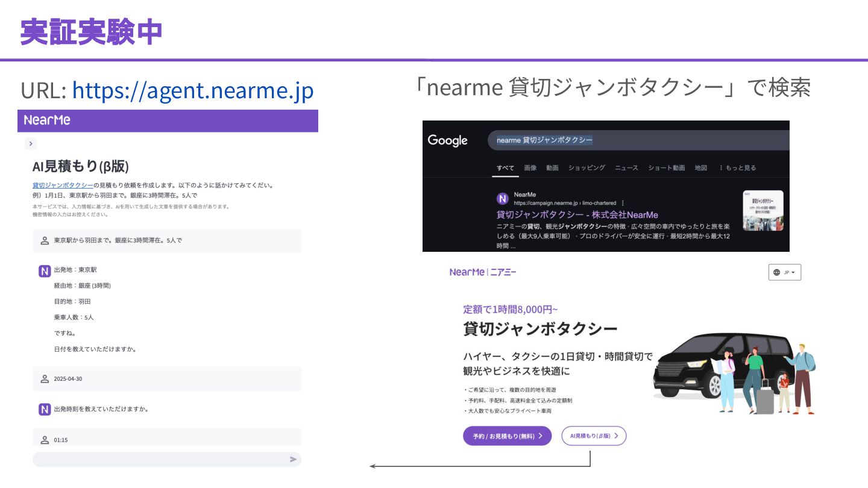Click the search result thumbnail image
This screenshot has width=868, height=488.
[763, 211]
